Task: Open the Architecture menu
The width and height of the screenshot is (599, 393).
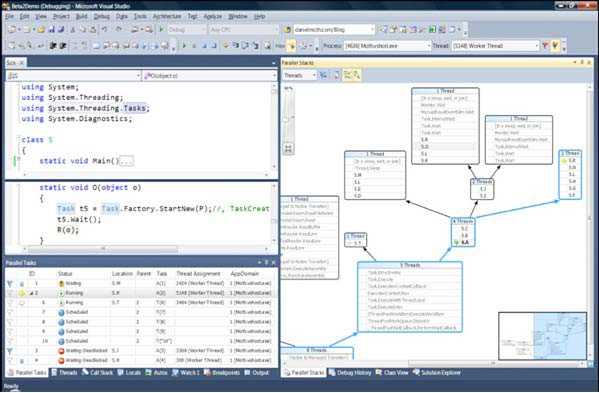Action: (167, 16)
